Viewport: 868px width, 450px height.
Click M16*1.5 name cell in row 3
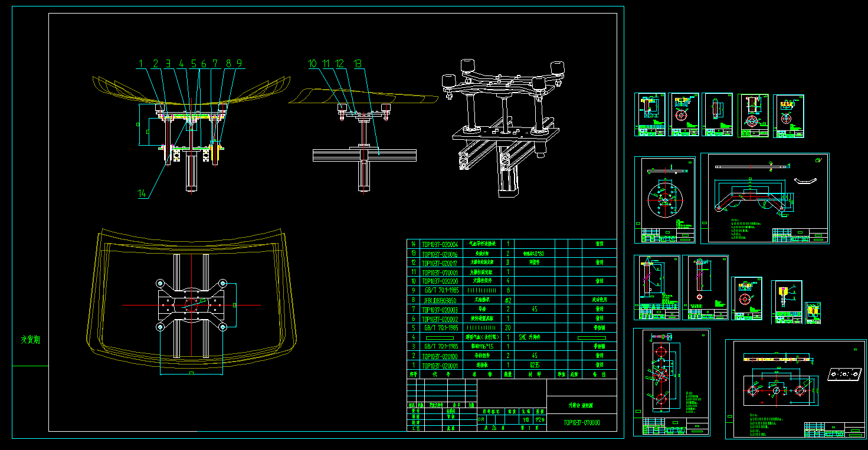point(481,347)
